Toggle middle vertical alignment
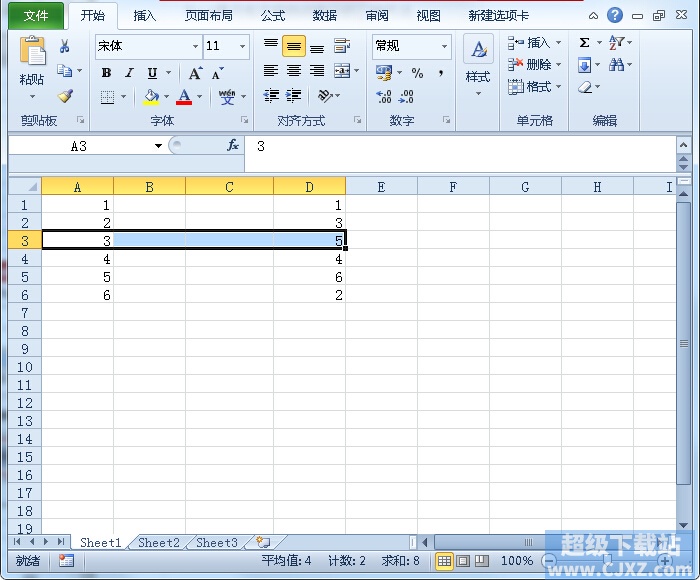This screenshot has height=580, width=700. click(294, 46)
